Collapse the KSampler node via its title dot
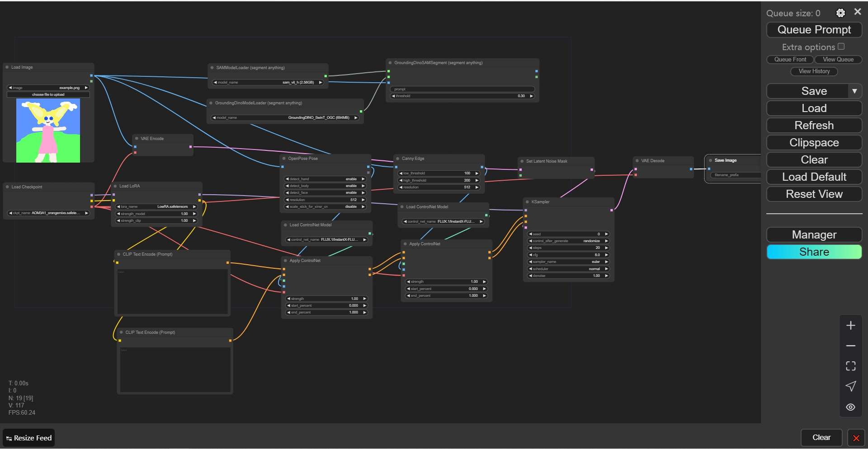The image size is (868, 449). pos(528,202)
